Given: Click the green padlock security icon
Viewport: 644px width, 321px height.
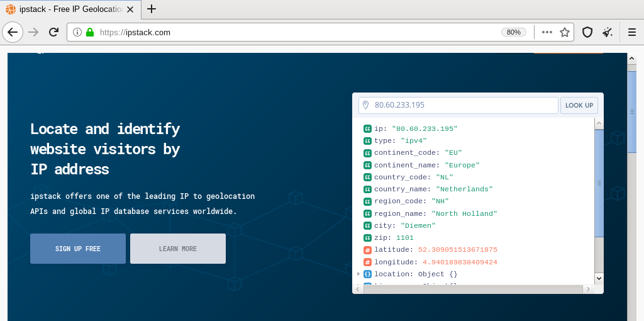Looking at the screenshot, I should 90,32.
